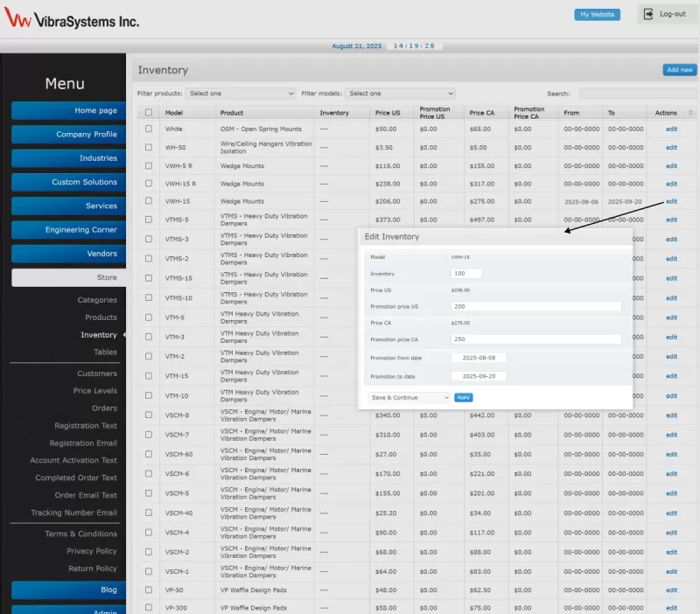Open the Filter products dropdown
Image resolution: width=700 pixels, height=614 pixels.
[x=241, y=94]
